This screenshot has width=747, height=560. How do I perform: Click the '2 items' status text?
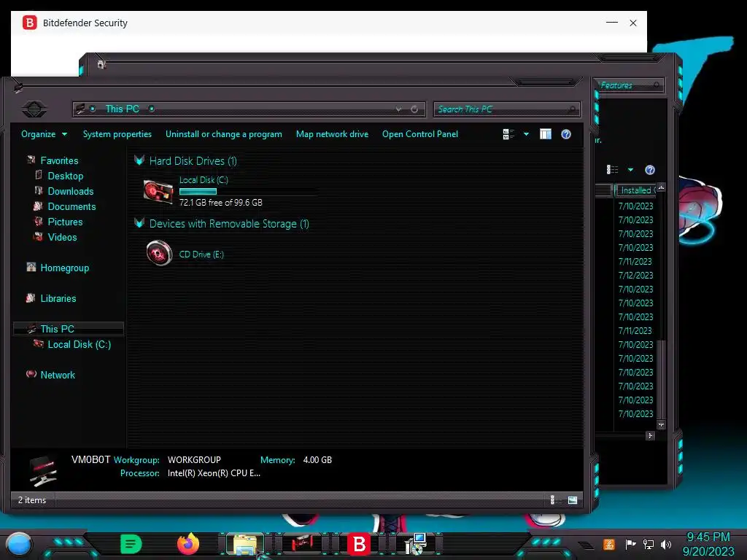pos(32,500)
